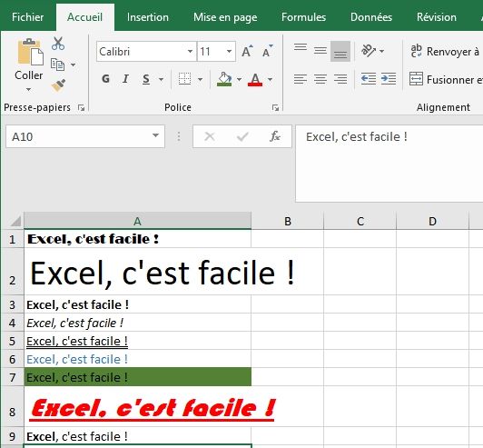Open the Données tab
Screen dimensions: 483x448
371,17
